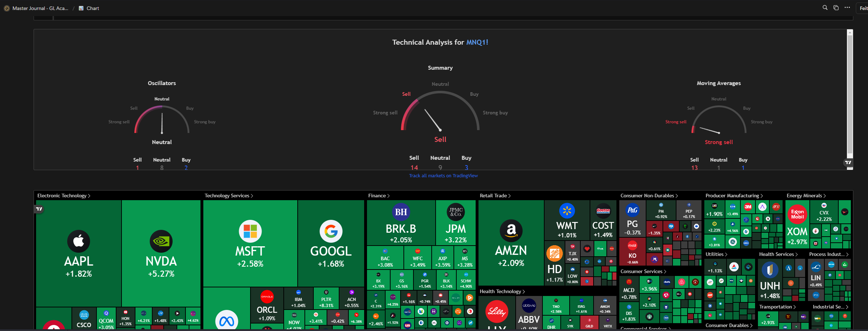Open the Transportation sector header
Viewport: 868px width, 331px height.
click(x=777, y=307)
